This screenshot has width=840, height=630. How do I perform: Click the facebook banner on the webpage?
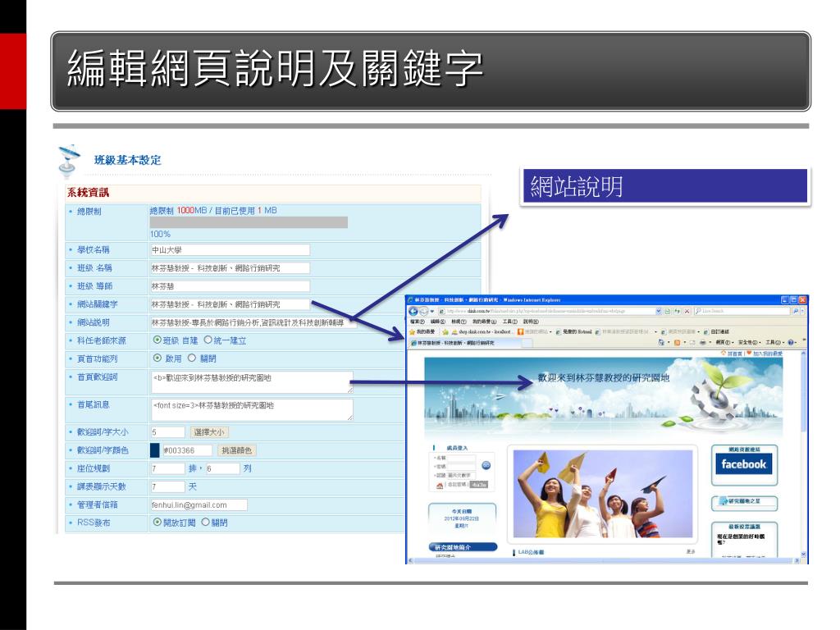(x=743, y=464)
